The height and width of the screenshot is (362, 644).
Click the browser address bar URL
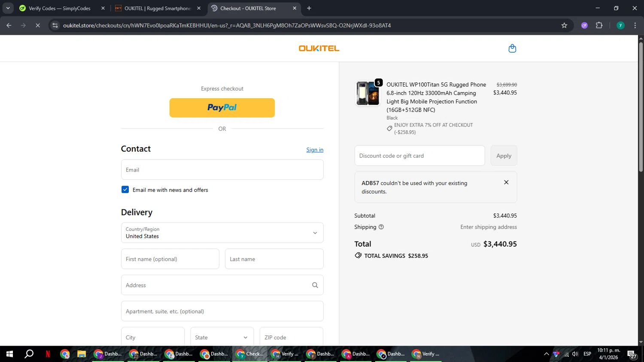pyautogui.click(x=227, y=25)
